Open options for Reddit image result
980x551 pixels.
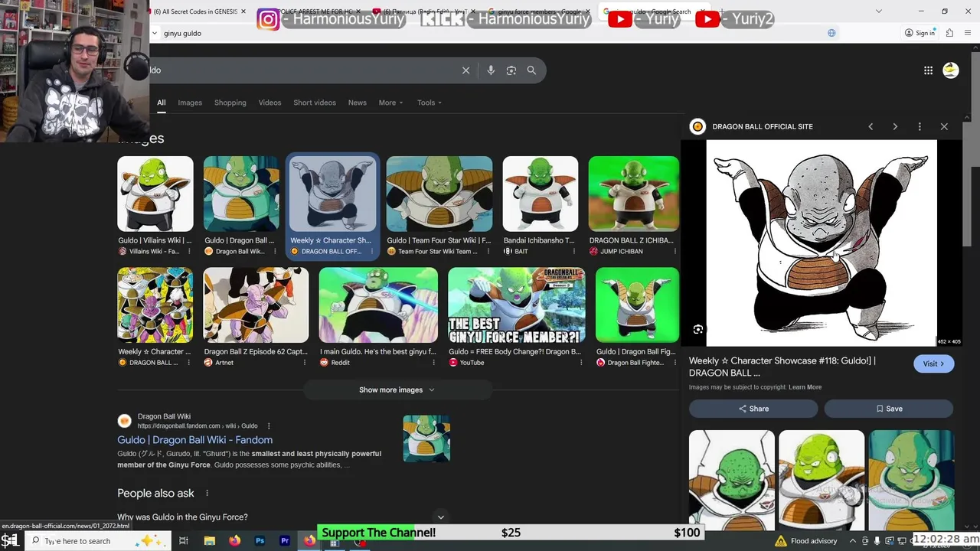click(433, 363)
